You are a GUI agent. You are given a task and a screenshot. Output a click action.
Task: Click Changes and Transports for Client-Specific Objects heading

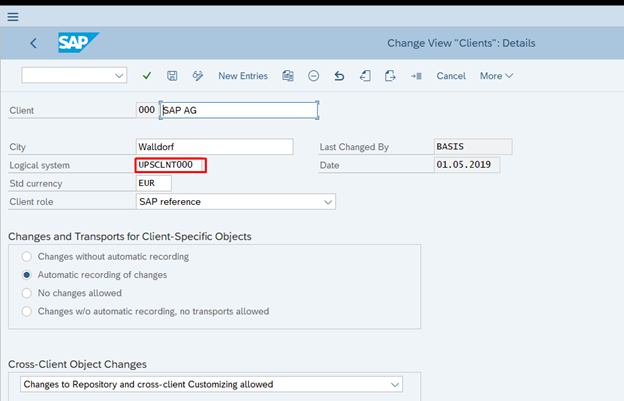[x=130, y=236]
